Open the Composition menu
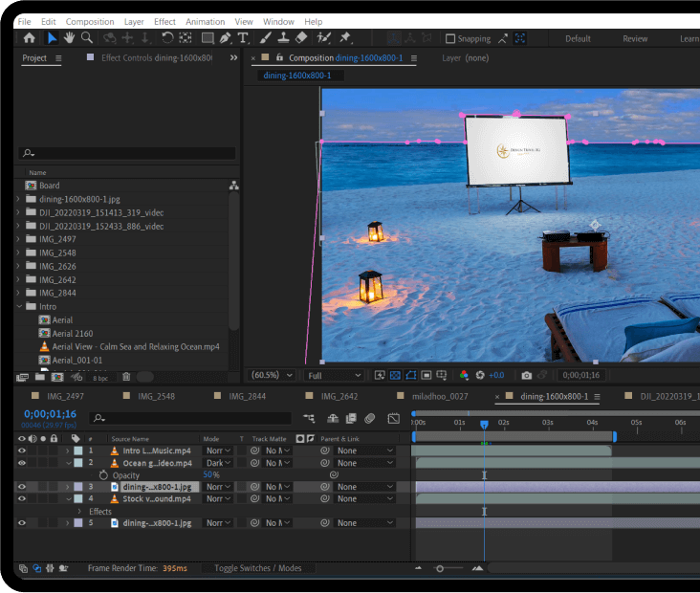 click(90, 21)
